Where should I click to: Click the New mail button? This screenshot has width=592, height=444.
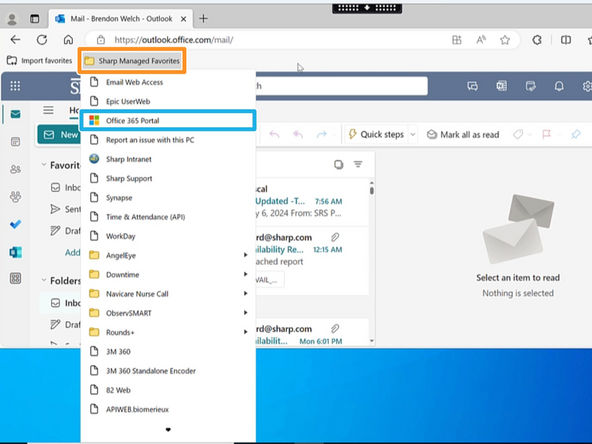60,134
